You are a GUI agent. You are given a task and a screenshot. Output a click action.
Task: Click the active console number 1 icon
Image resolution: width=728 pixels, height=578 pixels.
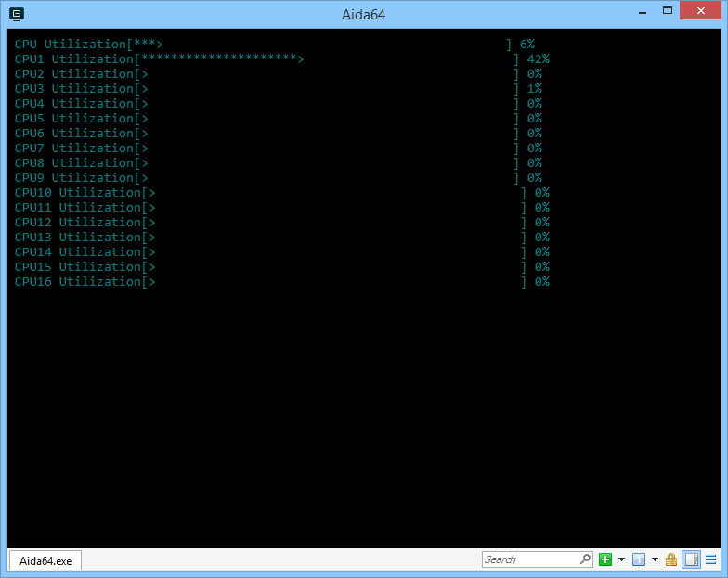pos(639,559)
